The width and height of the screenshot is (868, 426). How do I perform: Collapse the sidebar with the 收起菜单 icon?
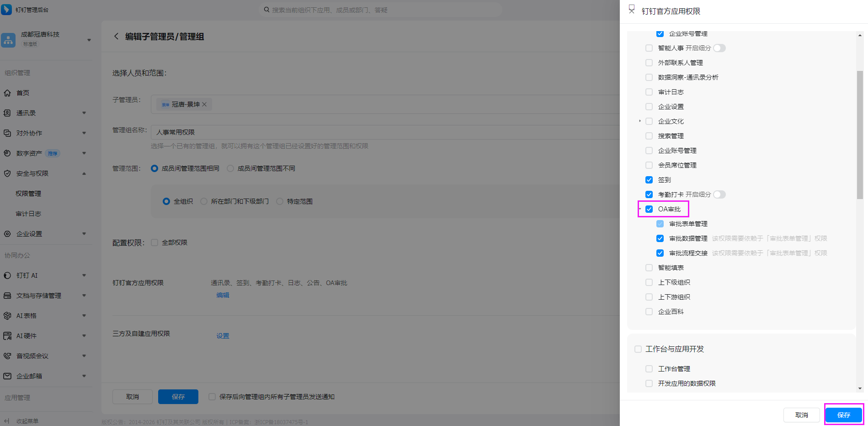pyautogui.click(x=7, y=421)
